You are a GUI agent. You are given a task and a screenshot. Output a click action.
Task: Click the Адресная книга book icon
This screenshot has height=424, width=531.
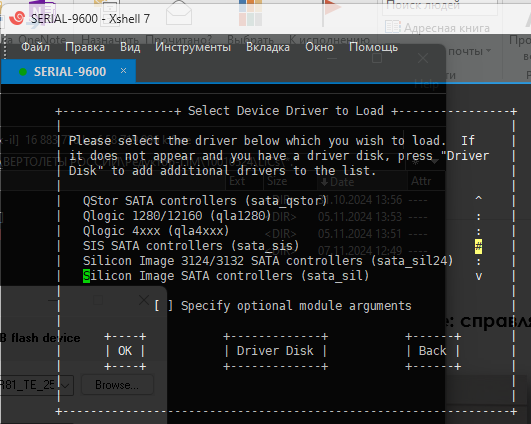pyautogui.click(x=393, y=26)
